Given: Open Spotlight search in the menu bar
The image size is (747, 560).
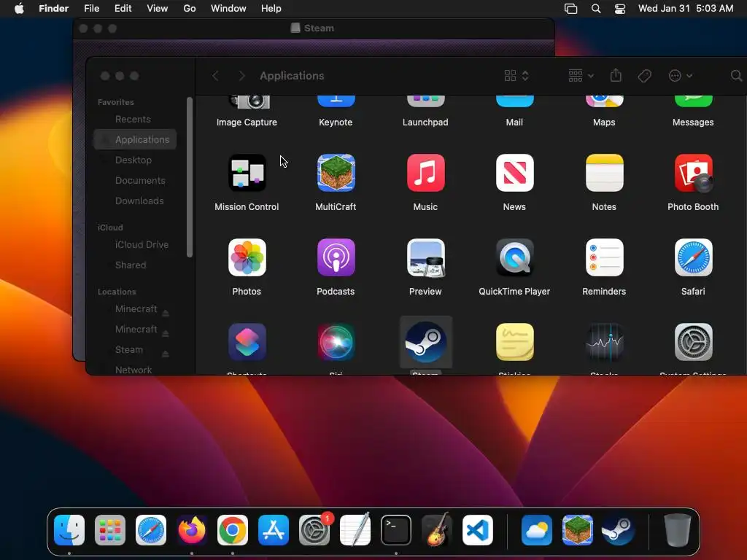Looking at the screenshot, I should point(596,9).
